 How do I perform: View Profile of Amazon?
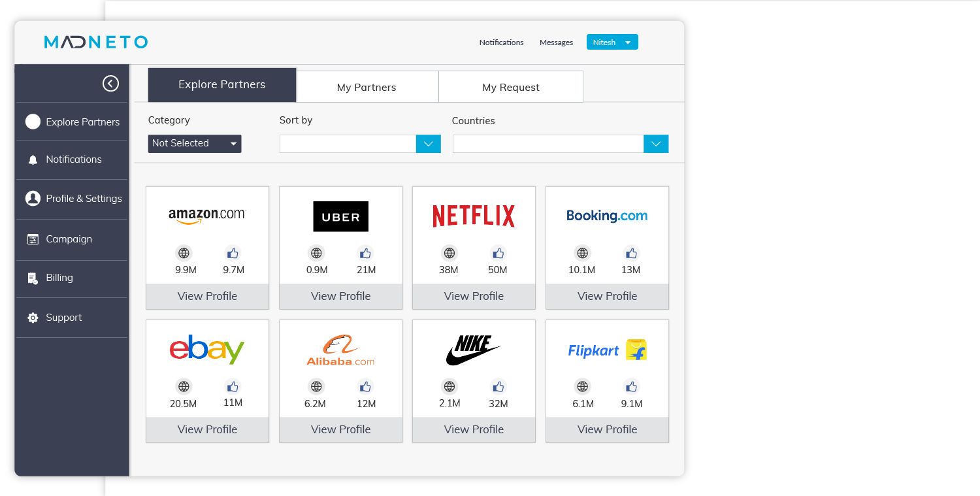[x=207, y=296]
